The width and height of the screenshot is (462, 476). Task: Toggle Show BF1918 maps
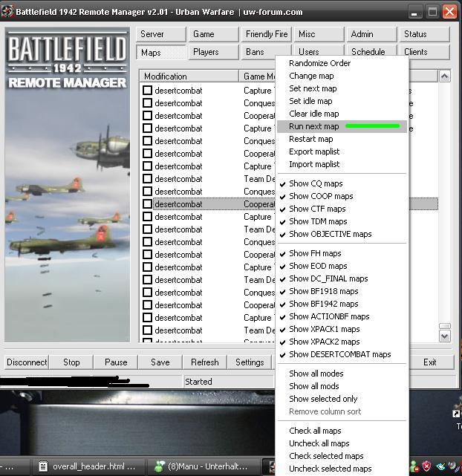pyautogui.click(x=342, y=291)
